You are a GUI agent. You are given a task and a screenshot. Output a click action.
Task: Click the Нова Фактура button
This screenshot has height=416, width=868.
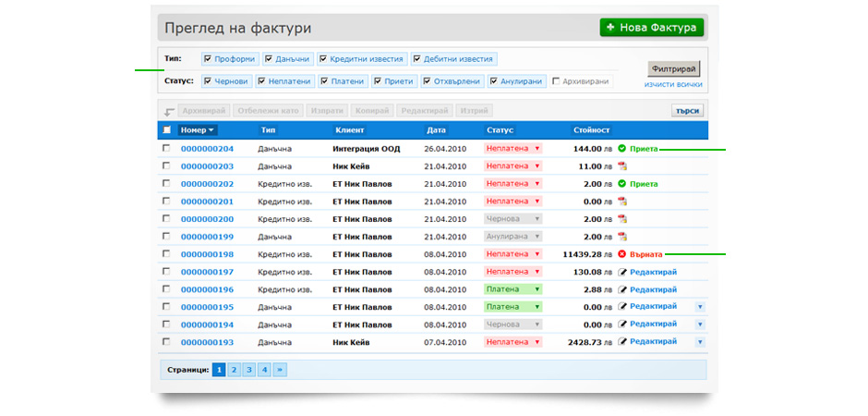651,28
